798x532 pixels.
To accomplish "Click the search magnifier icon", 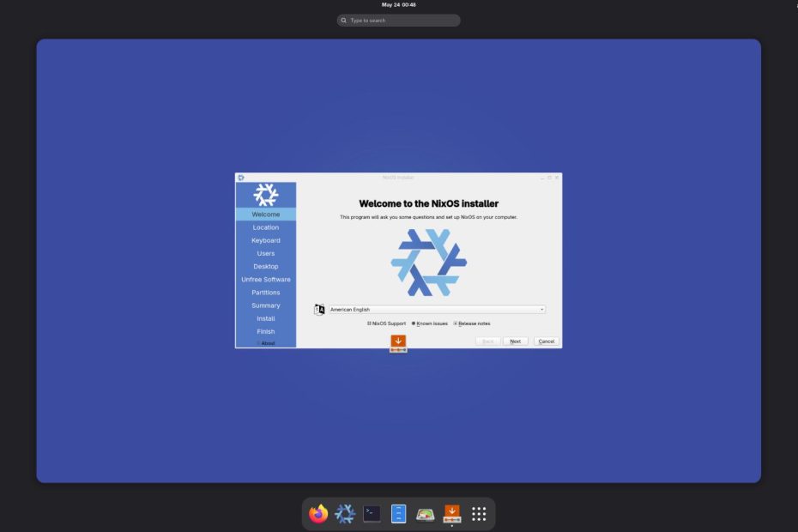I will pyautogui.click(x=344, y=21).
